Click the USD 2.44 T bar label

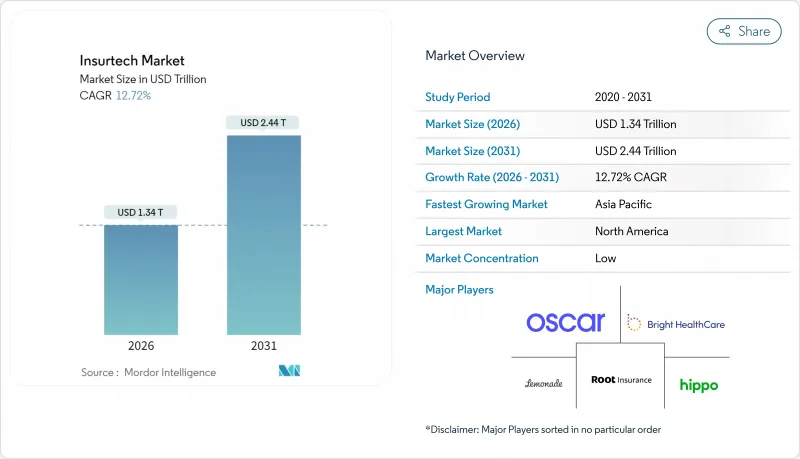click(264, 123)
